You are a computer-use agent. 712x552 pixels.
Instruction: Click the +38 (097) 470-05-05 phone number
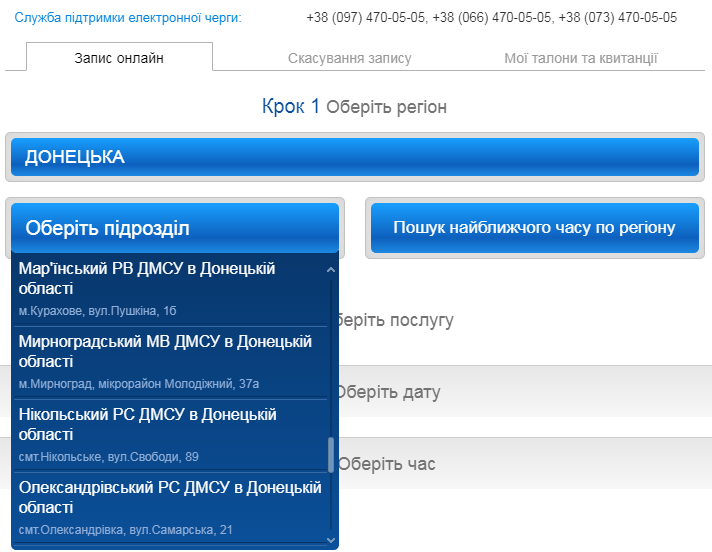[x=366, y=18]
